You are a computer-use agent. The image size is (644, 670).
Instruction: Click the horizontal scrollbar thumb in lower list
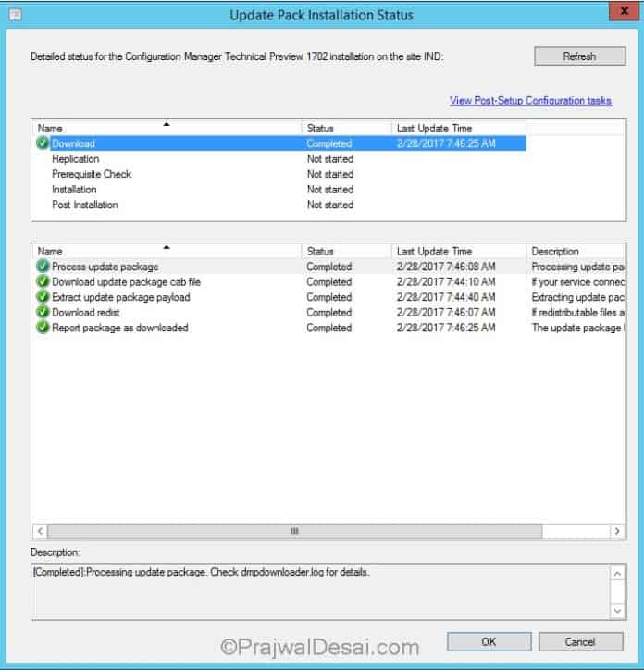[294, 531]
